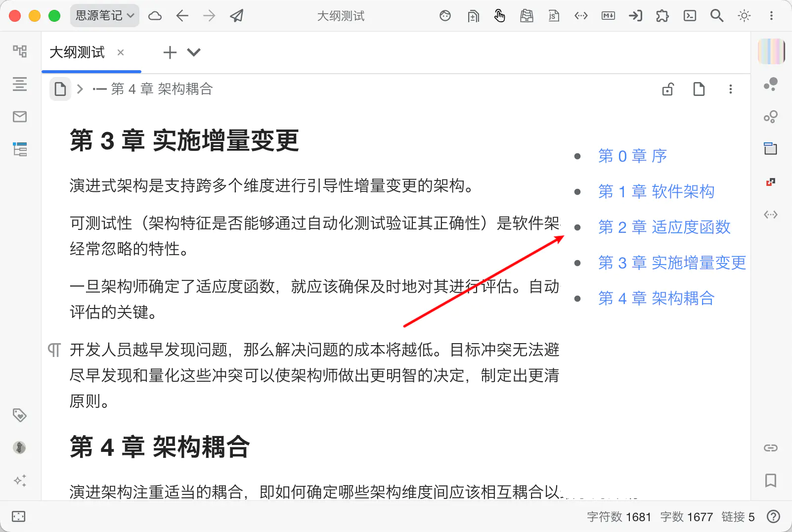Open the 第 4 章 架构耦合 link

click(x=656, y=298)
